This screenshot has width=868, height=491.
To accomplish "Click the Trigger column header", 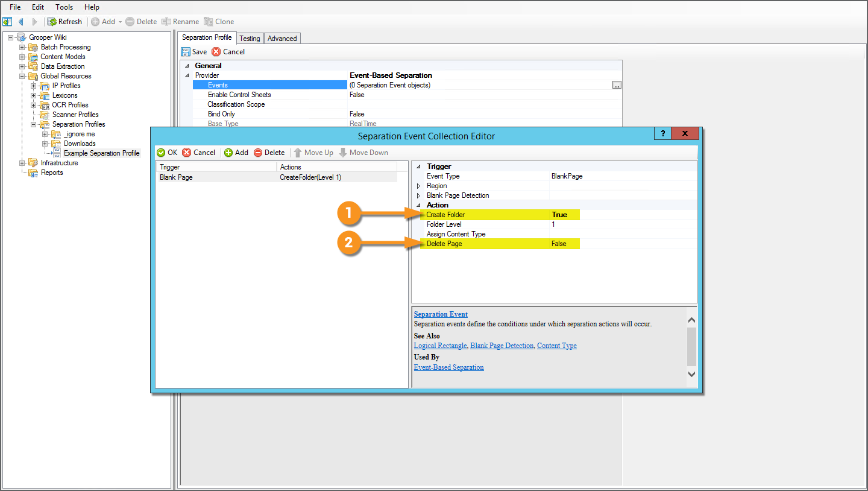I will pos(216,167).
